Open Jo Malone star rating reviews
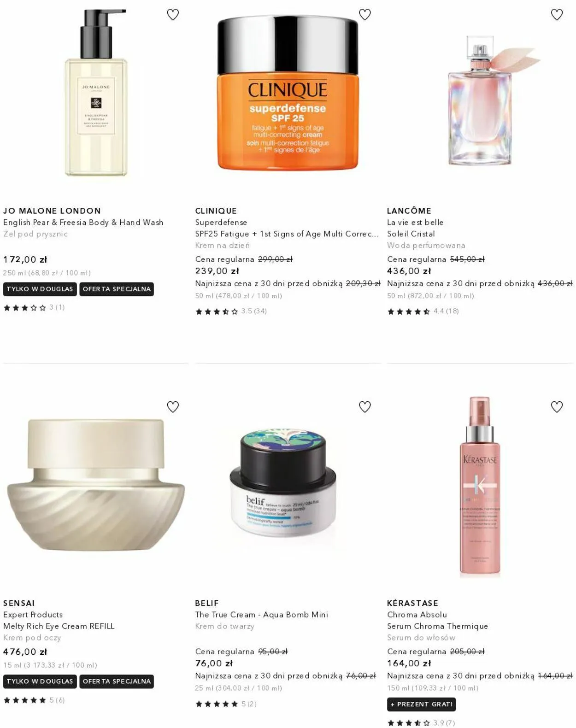The width and height of the screenshot is (576, 728). pos(34,308)
